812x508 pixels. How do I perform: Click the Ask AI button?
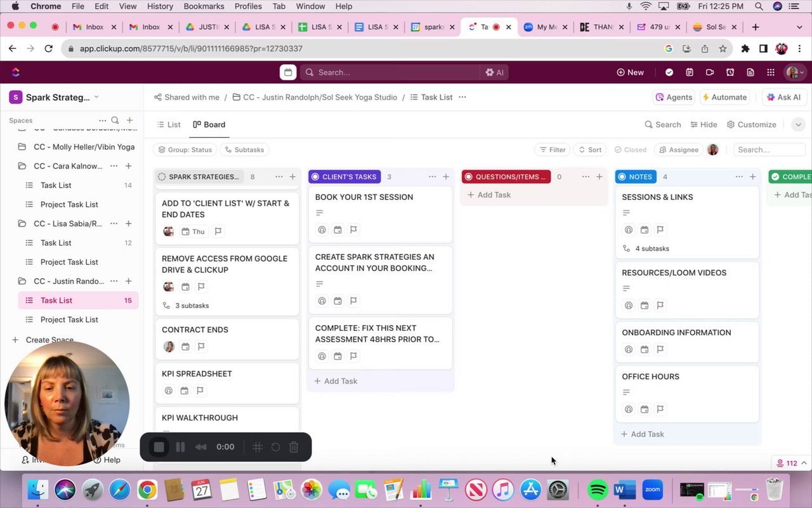click(x=783, y=97)
